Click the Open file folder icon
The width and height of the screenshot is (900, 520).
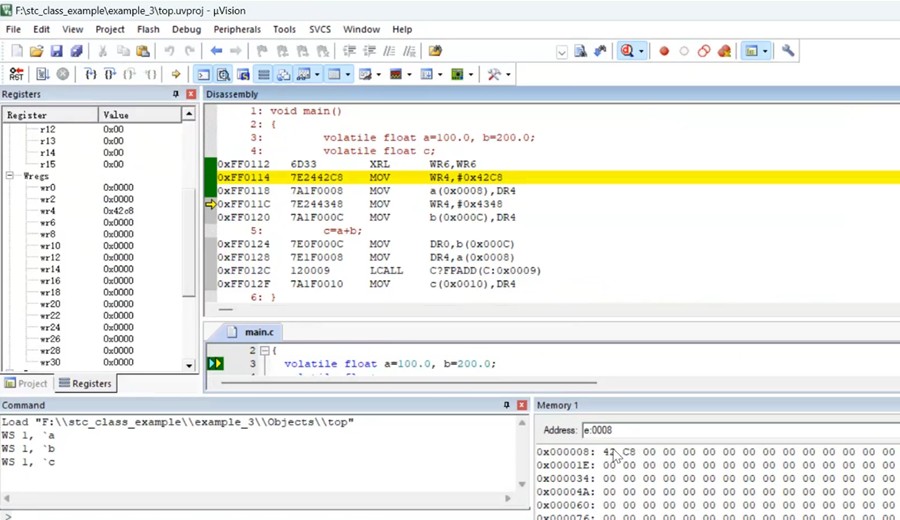tap(37, 51)
